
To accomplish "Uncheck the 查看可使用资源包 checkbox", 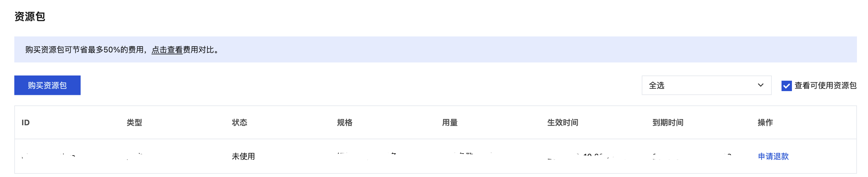I will [786, 86].
